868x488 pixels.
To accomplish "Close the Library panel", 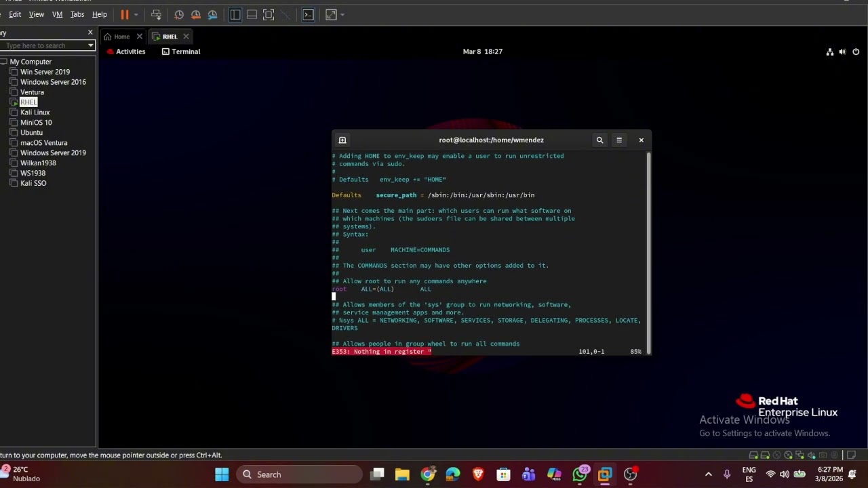I will [90, 33].
